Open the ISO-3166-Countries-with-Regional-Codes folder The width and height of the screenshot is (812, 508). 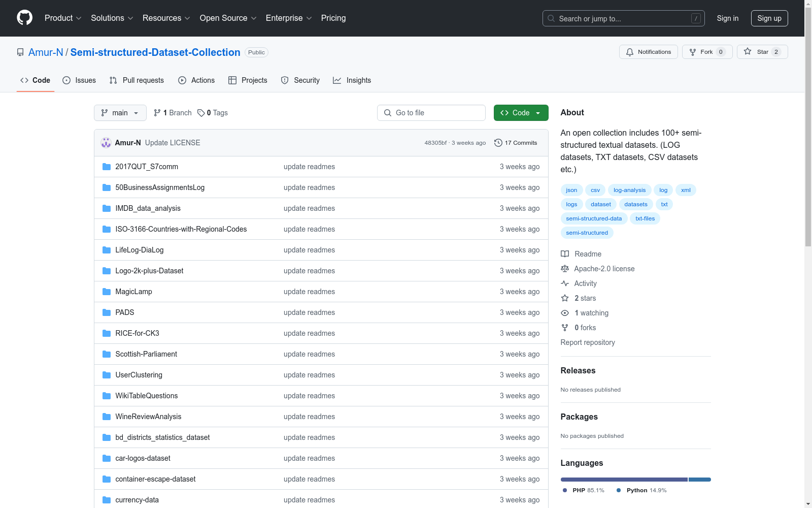(x=181, y=229)
